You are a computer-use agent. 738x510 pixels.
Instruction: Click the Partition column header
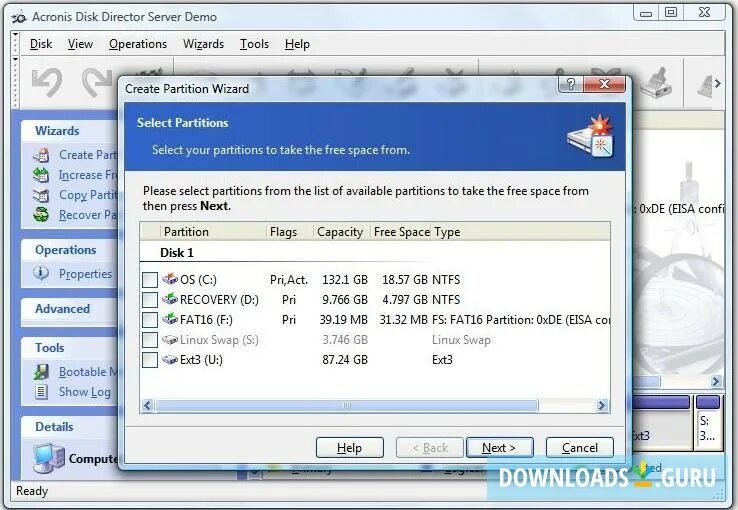coord(213,231)
